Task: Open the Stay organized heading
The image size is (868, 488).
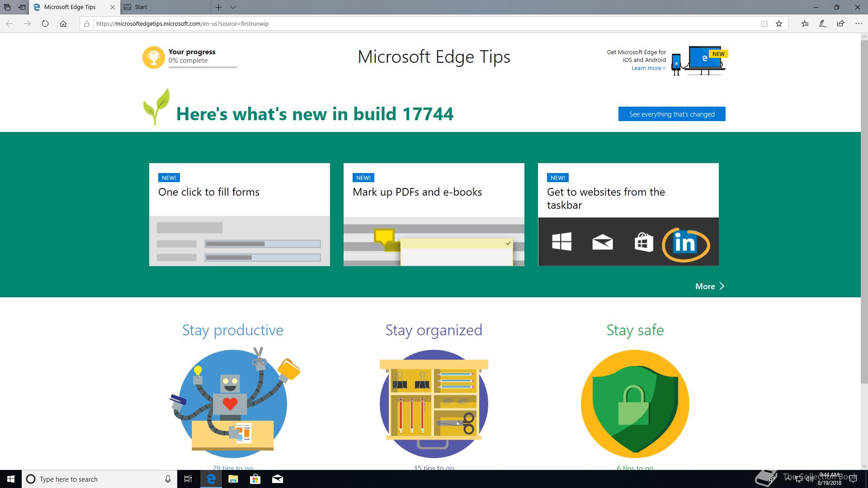Action: click(434, 330)
